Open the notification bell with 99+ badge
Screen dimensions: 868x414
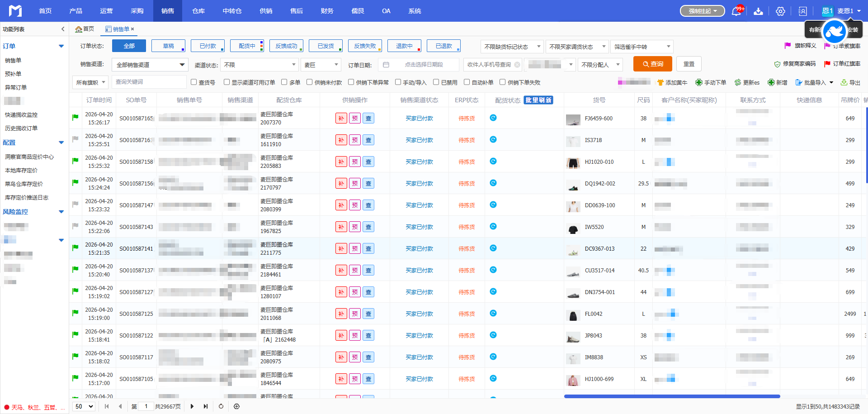point(736,11)
